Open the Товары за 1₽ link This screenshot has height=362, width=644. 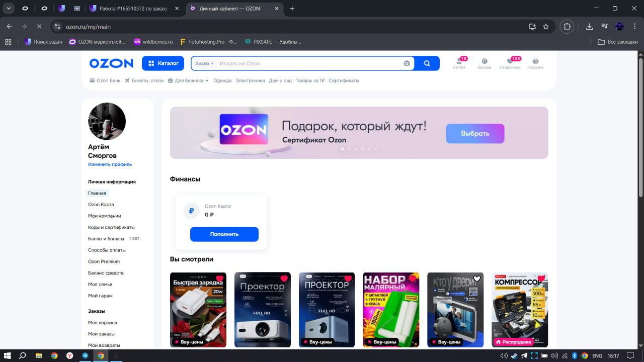[x=310, y=80]
